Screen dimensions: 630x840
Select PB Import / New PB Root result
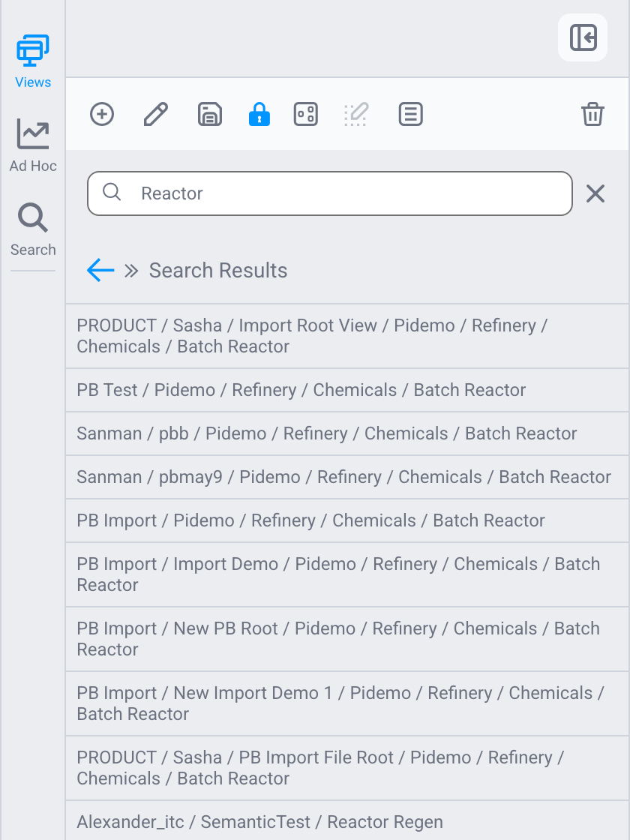point(347,638)
